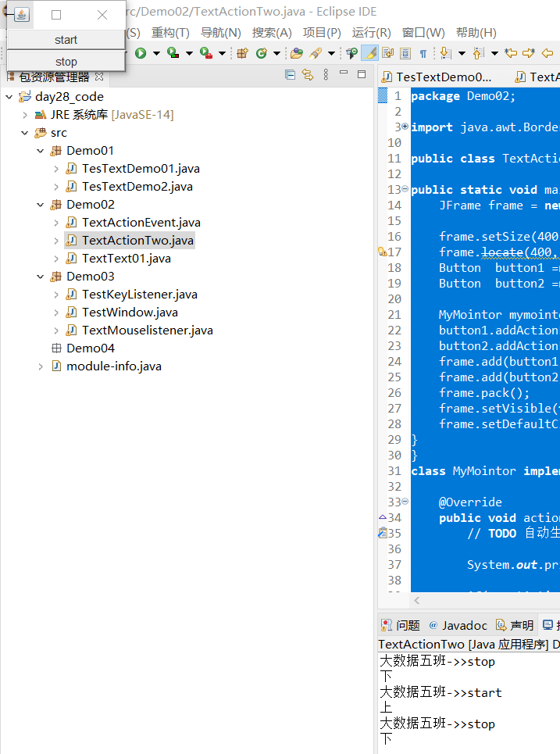Click Collapse All in Package Explorer

(x=290, y=74)
